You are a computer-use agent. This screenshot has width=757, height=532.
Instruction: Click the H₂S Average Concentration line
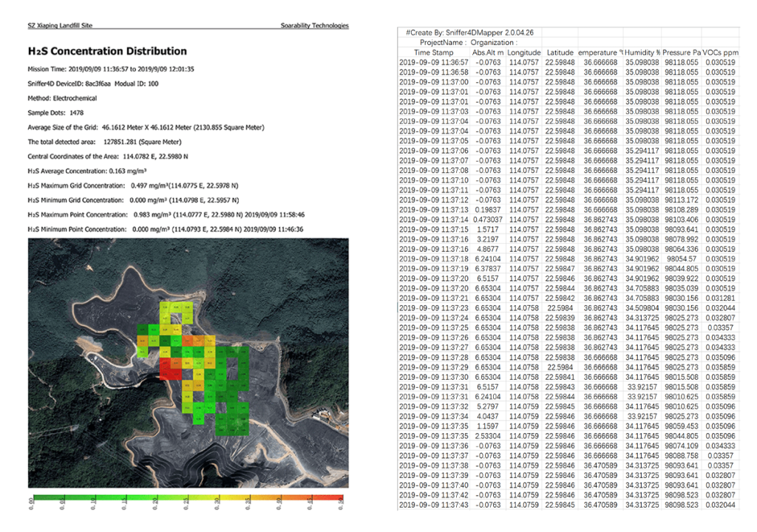(x=87, y=171)
